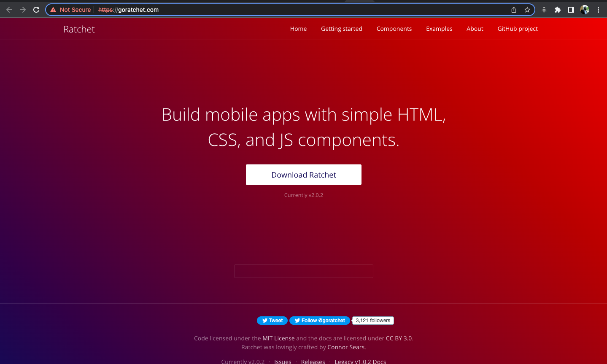
Task: Click the empty box below the download section
Action: (304, 271)
